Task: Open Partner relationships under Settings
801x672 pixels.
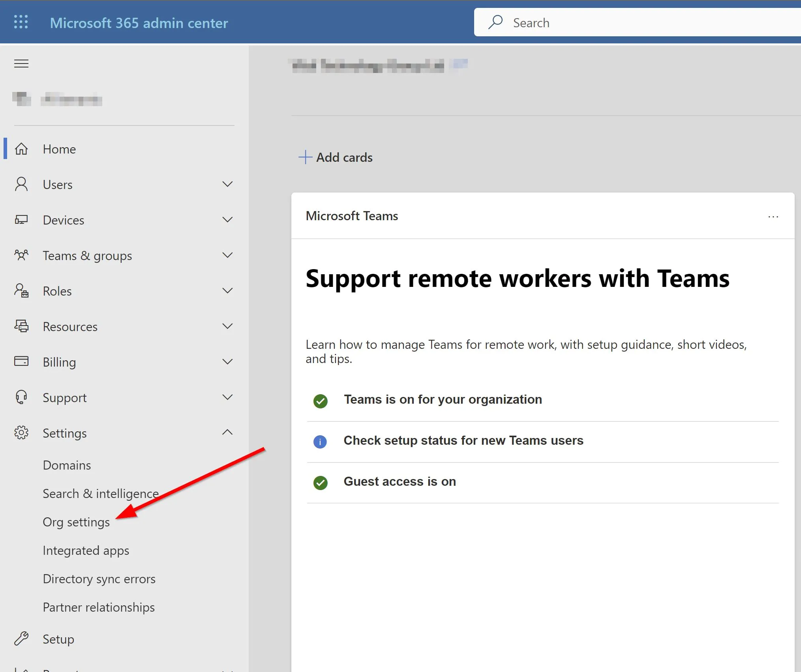Action: (99, 607)
